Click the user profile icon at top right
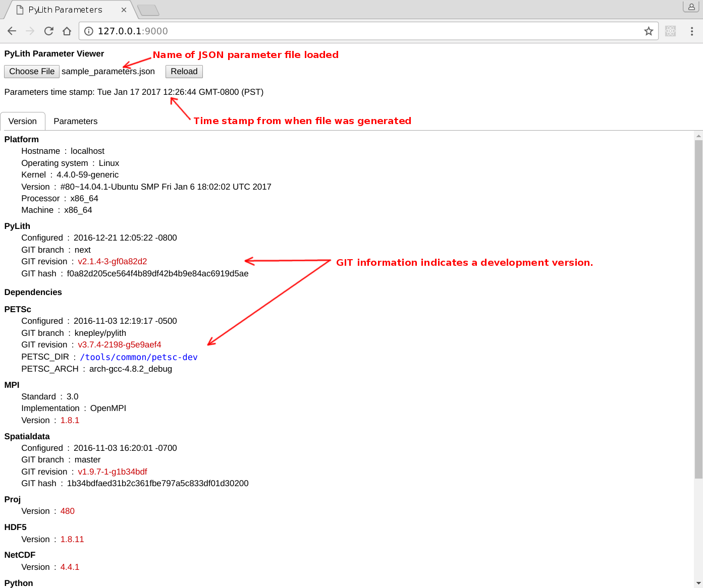 click(x=691, y=7)
